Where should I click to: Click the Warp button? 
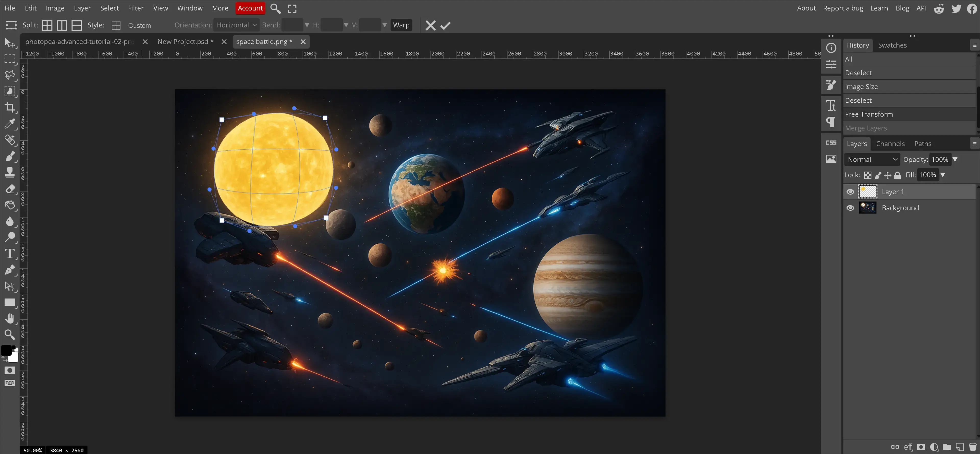(x=401, y=25)
